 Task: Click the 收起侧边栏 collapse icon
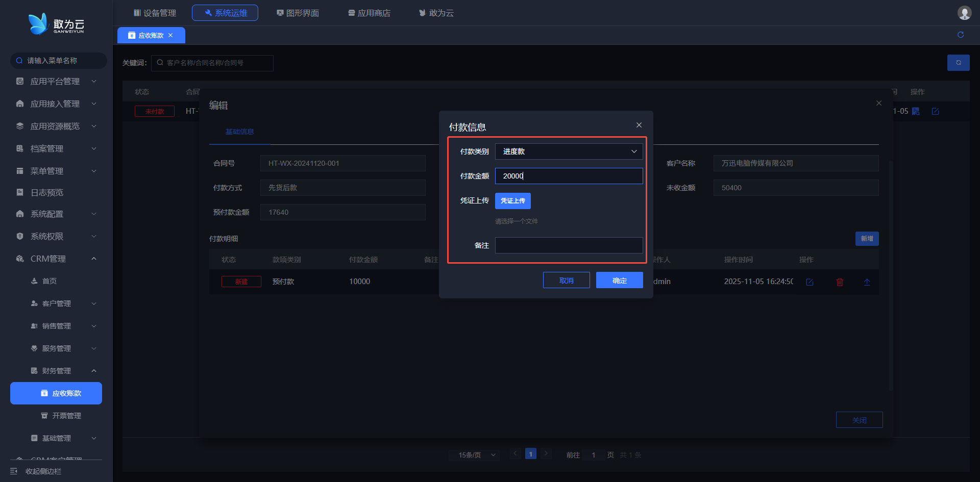pyautogui.click(x=14, y=471)
